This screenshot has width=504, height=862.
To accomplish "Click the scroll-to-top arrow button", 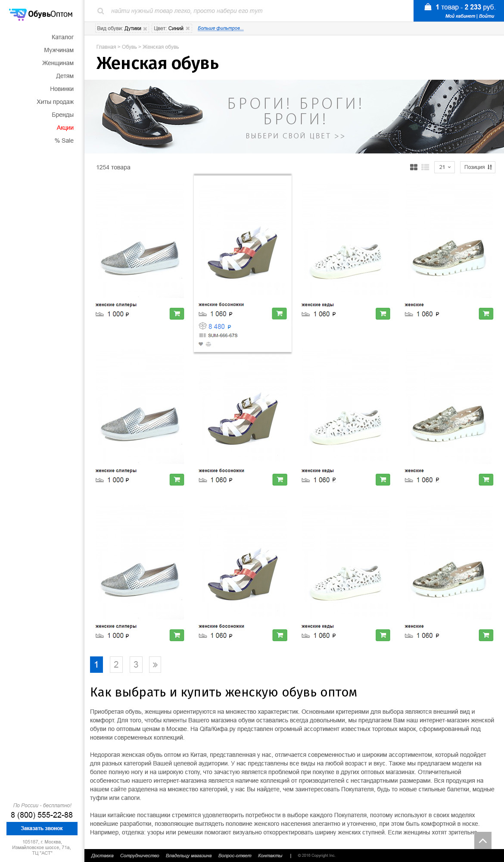I will (482, 840).
